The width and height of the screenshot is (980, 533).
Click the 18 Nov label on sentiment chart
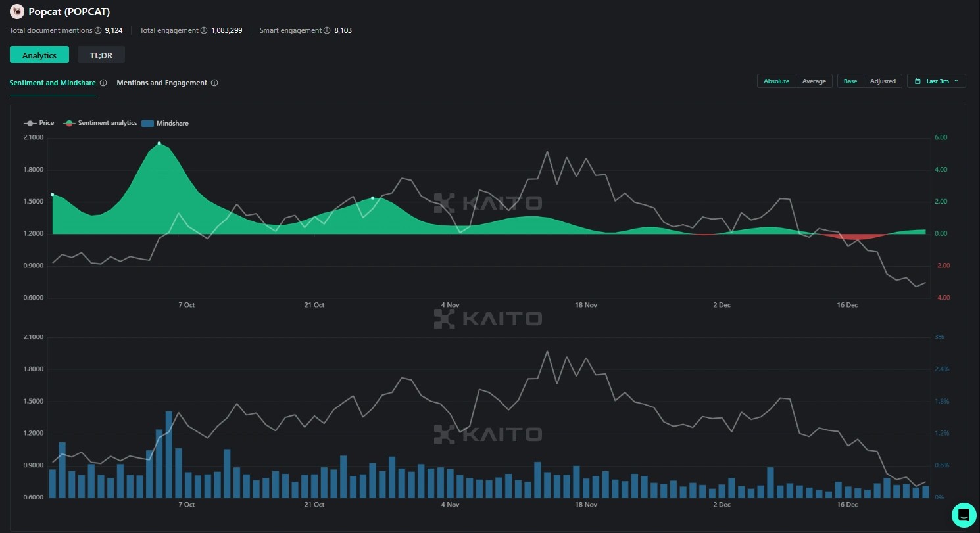pos(586,305)
